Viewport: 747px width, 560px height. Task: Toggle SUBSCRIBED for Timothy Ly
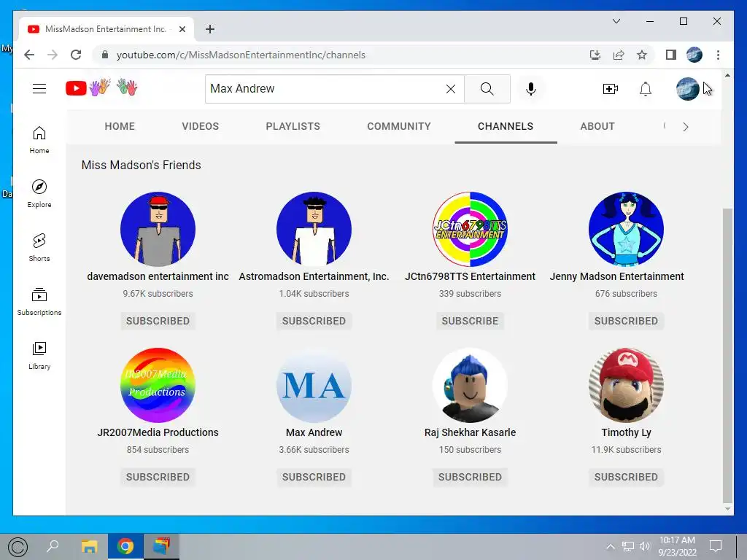626,477
